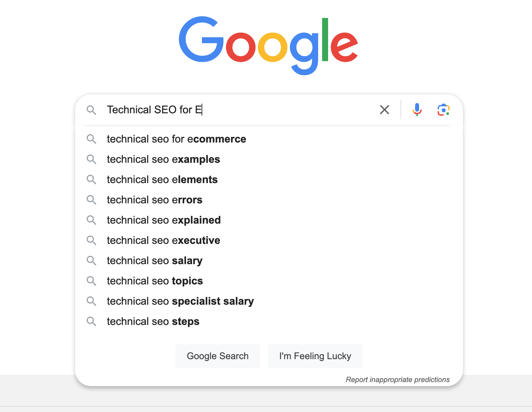
Task: Open 'Report inappropriate predictions' link
Action: 398,379
